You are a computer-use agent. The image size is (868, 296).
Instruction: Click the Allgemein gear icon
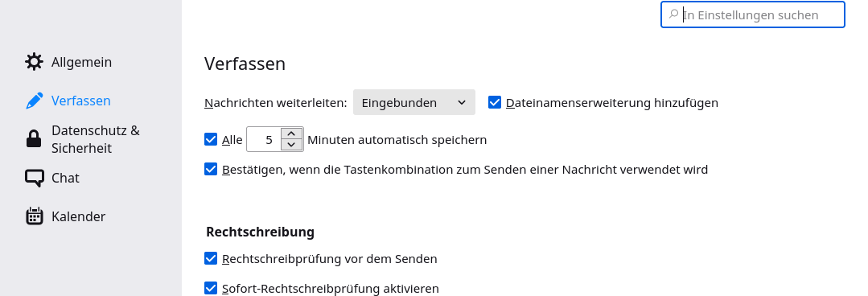pyautogui.click(x=34, y=62)
